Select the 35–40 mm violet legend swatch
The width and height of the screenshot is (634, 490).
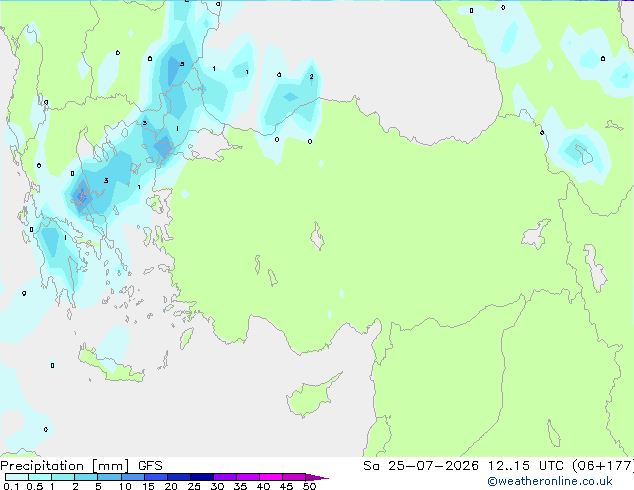[x=248, y=477]
